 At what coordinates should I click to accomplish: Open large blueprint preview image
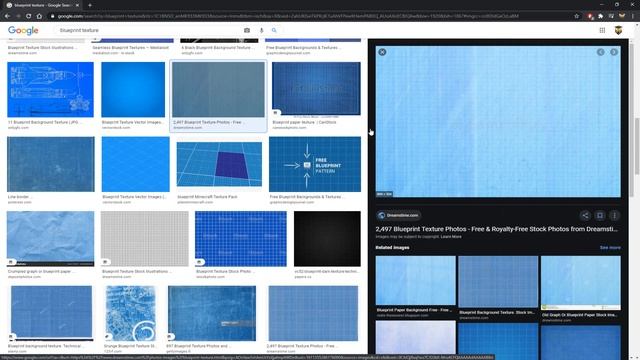click(x=498, y=121)
